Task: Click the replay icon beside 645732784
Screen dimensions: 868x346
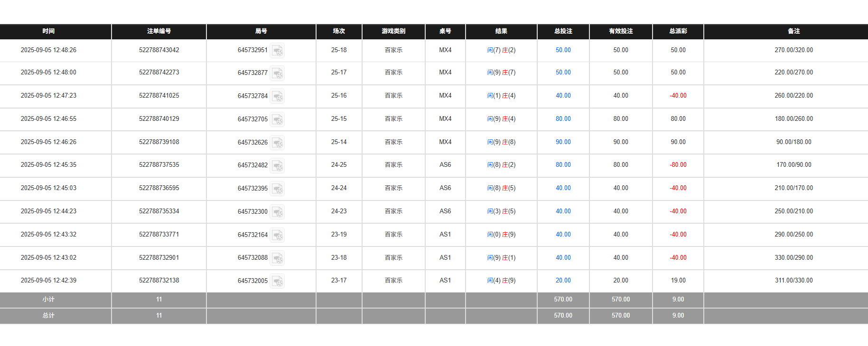Action: pyautogui.click(x=277, y=96)
